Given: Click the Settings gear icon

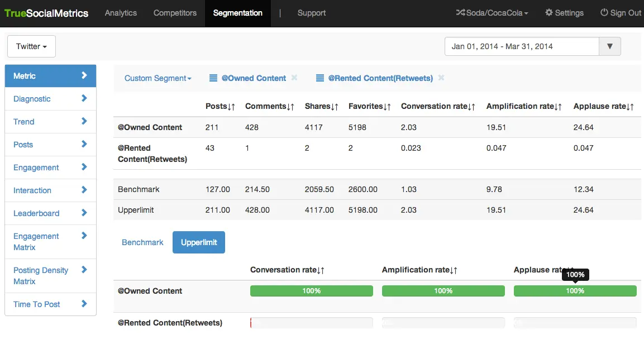Looking at the screenshot, I should (548, 13).
